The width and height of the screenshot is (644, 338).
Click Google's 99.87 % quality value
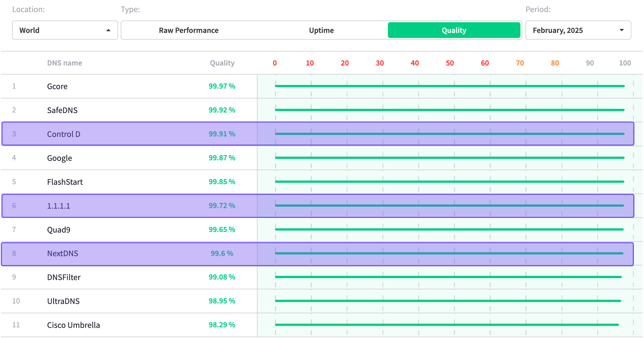point(222,158)
